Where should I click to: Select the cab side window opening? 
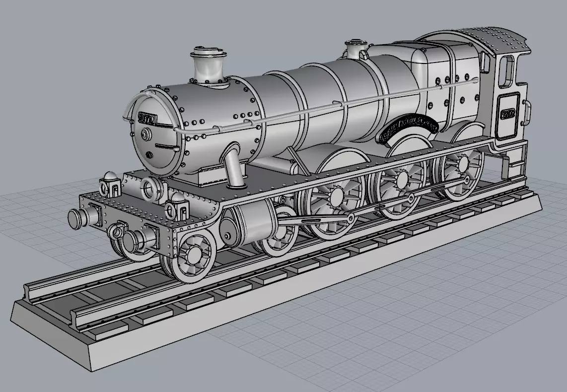[507, 71]
